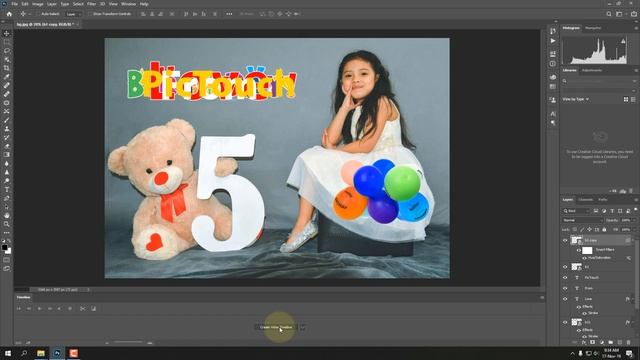Toggle the Auto-Select checkbox
This screenshot has height=360, width=640.
click(38, 14)
